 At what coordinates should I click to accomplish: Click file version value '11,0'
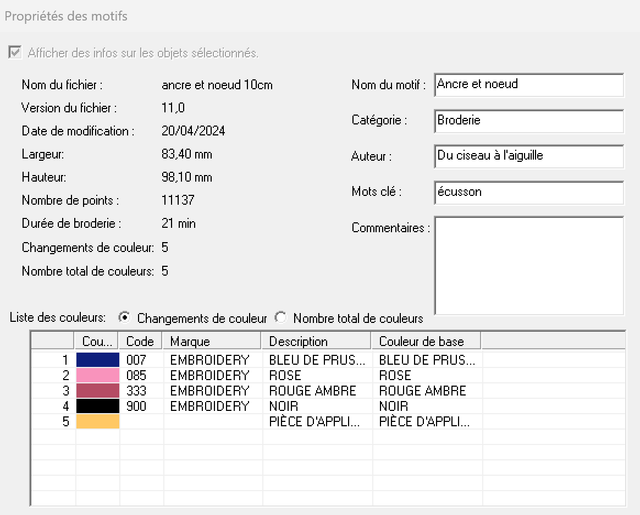coord(173,108)
